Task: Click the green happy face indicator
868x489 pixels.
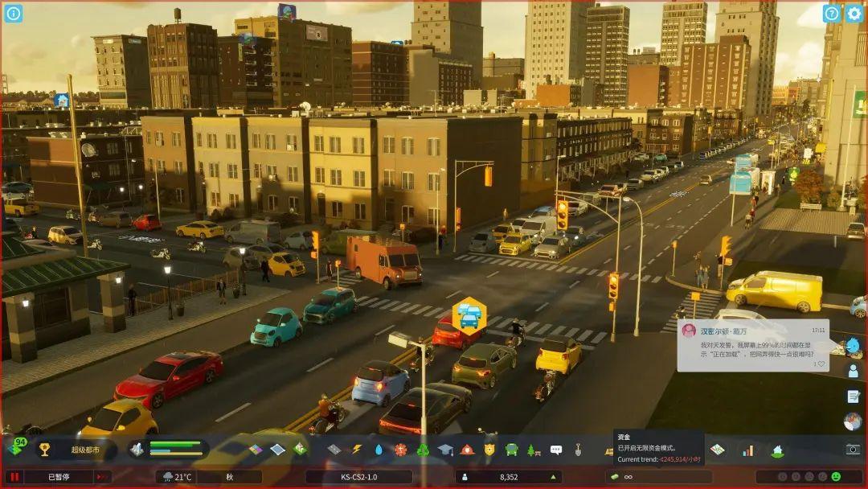Action: pyautogui.click(x=836, y=477)
